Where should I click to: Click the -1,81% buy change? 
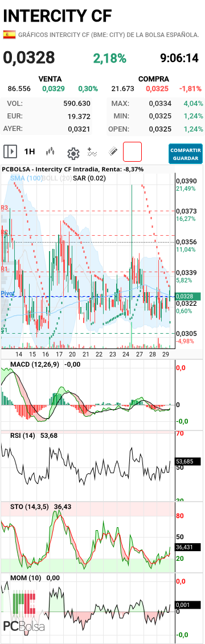[190, 88]
